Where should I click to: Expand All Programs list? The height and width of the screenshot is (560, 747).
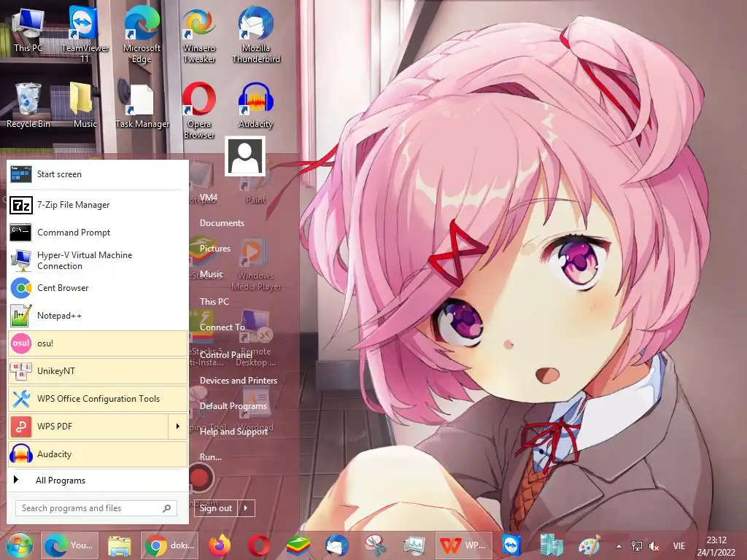(98, 480)
